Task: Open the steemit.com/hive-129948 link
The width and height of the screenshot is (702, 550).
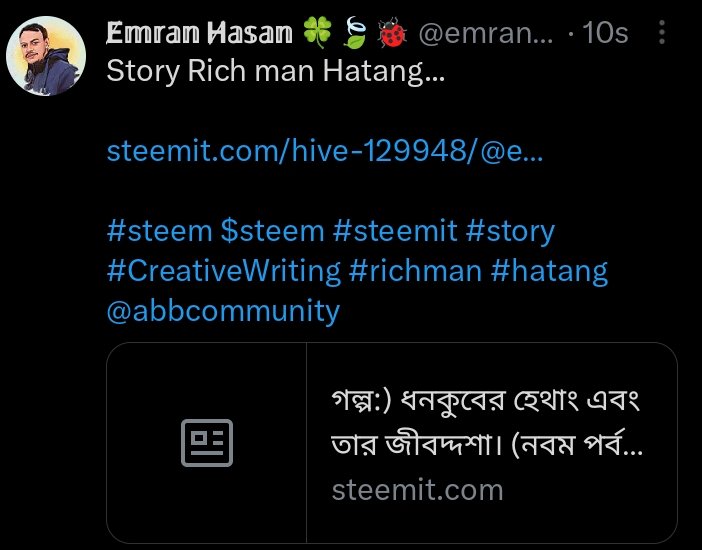Action: [x=325, y=151]
